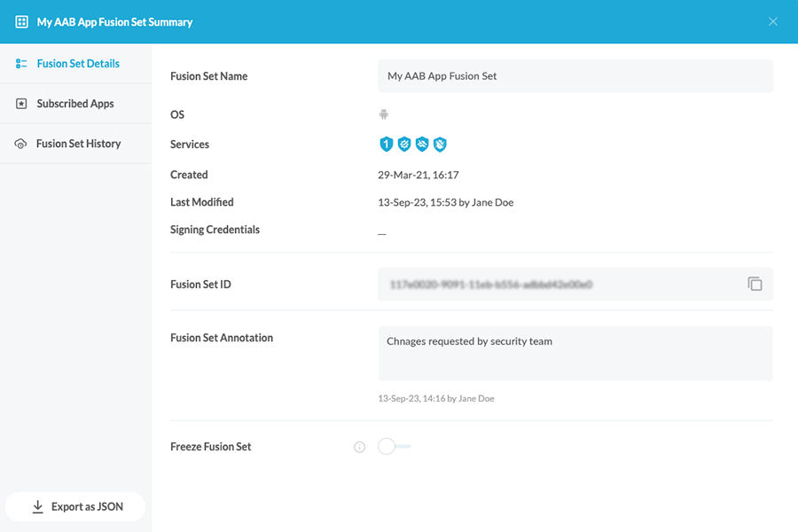Image resolution: width=798 pixels, height=532 pixels.
Task: Switch to the Subscribed Apps tab
Action: click(74, 104)
